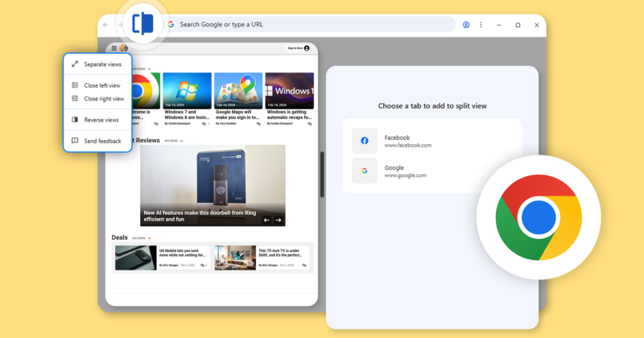Click the Separate views arrow icon
Viewport: 644px width, 338px height.
[75, 64]
